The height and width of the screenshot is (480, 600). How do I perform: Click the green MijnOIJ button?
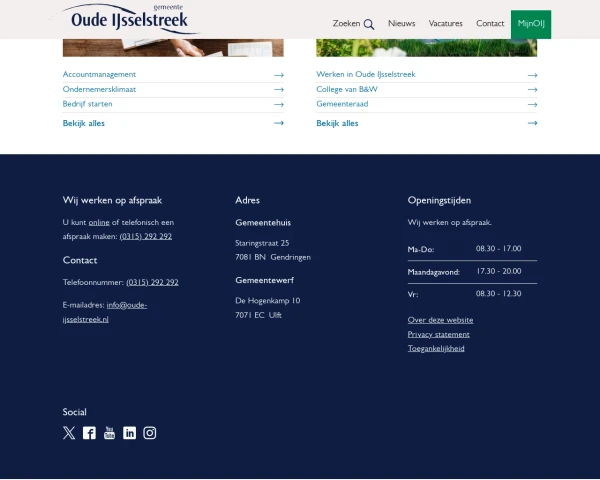click(x=531, y=24)
